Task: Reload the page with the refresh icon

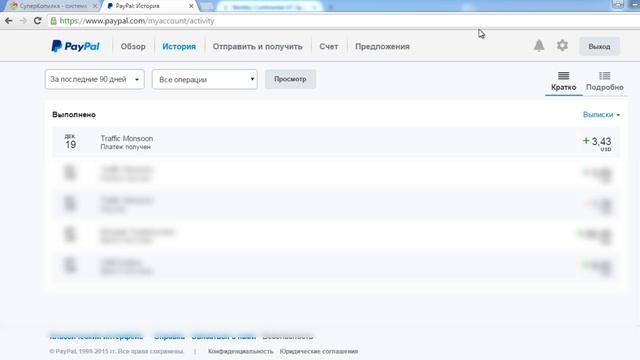Action: 37,21
